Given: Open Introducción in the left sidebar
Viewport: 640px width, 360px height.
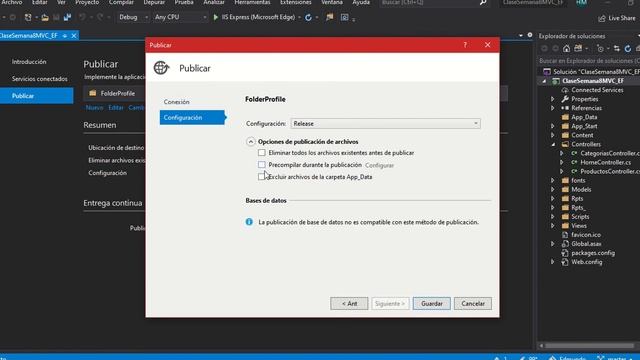Looking at the screenshot, I should (29, 62).
